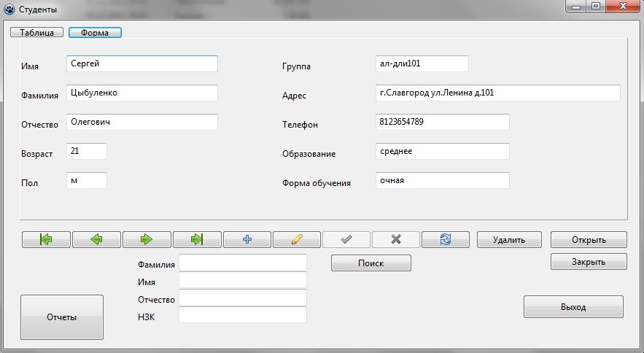The image size is (644, 353).
Task: Click the Группа label
Action: click(296, 66)
